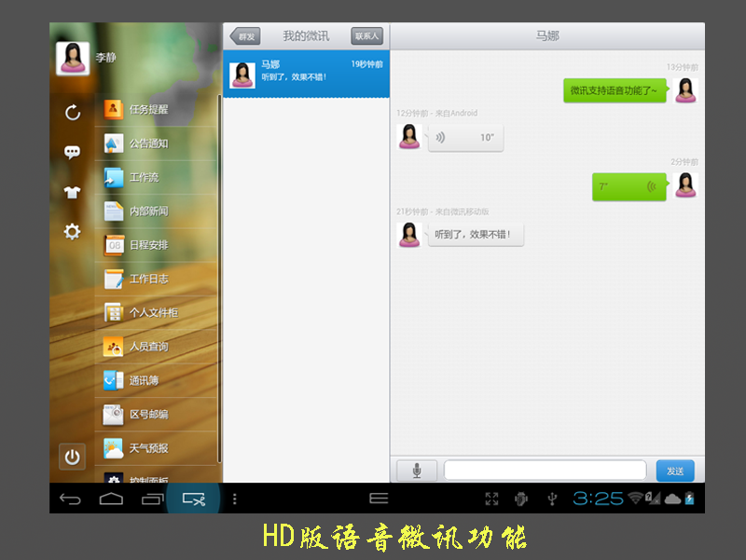Open 区号邮编 area code lookup
746x560 pixels.
click(156, 415)
